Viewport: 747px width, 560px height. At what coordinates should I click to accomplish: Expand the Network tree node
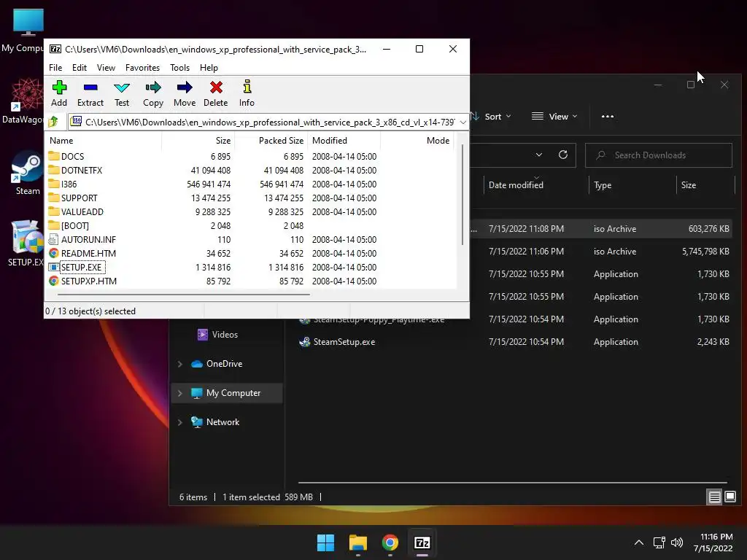pos(180,422)
